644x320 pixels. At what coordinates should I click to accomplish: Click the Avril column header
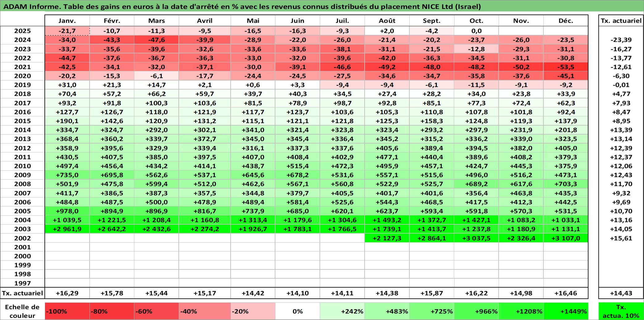pos(205,21)
